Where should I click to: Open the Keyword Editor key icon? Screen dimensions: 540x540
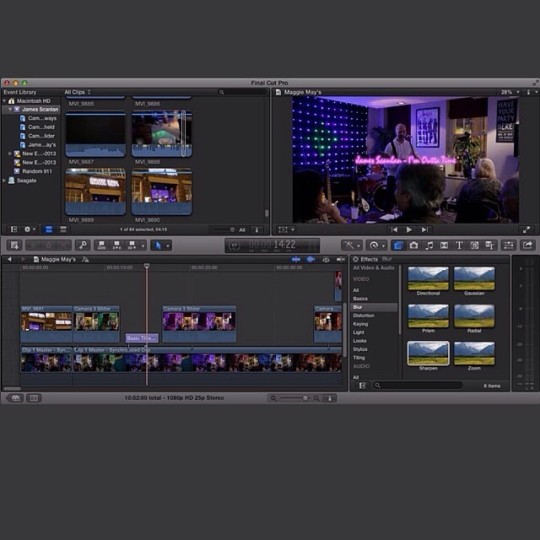83,245
